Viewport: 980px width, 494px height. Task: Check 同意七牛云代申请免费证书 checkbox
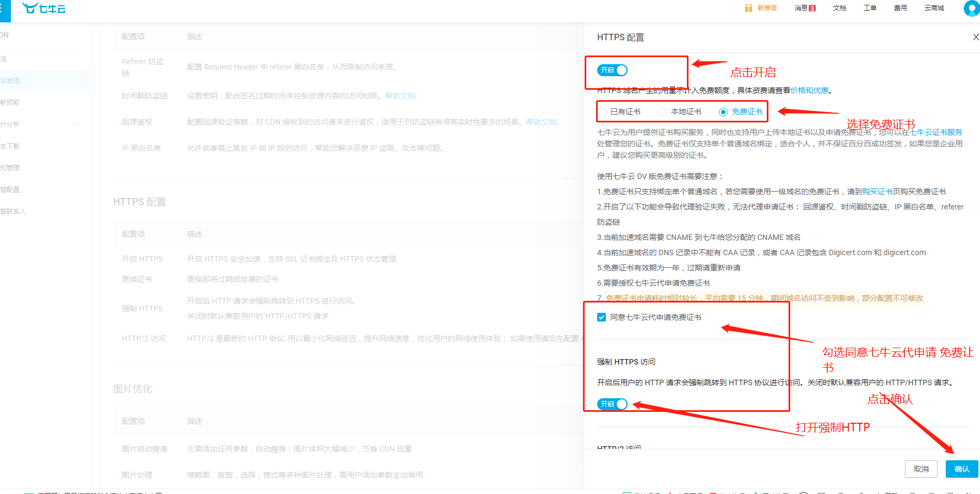pos(601,317)
